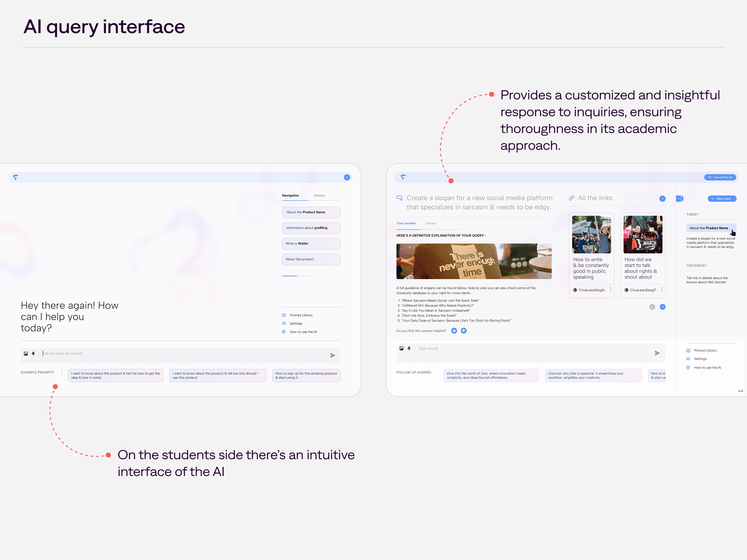The image size is (747, 560).
Task: Open Information about profiling item
Action: [x=311, y=228]
